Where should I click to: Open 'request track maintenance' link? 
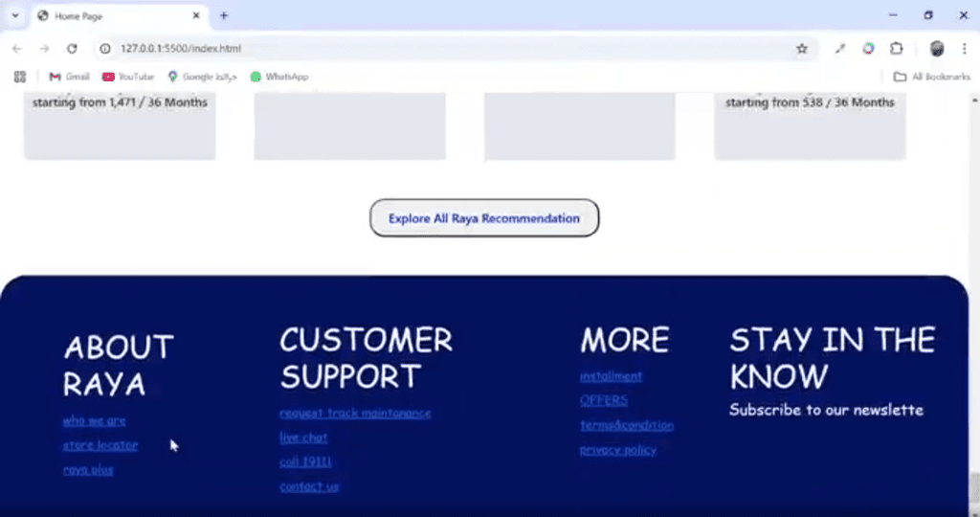pos(355,414)
